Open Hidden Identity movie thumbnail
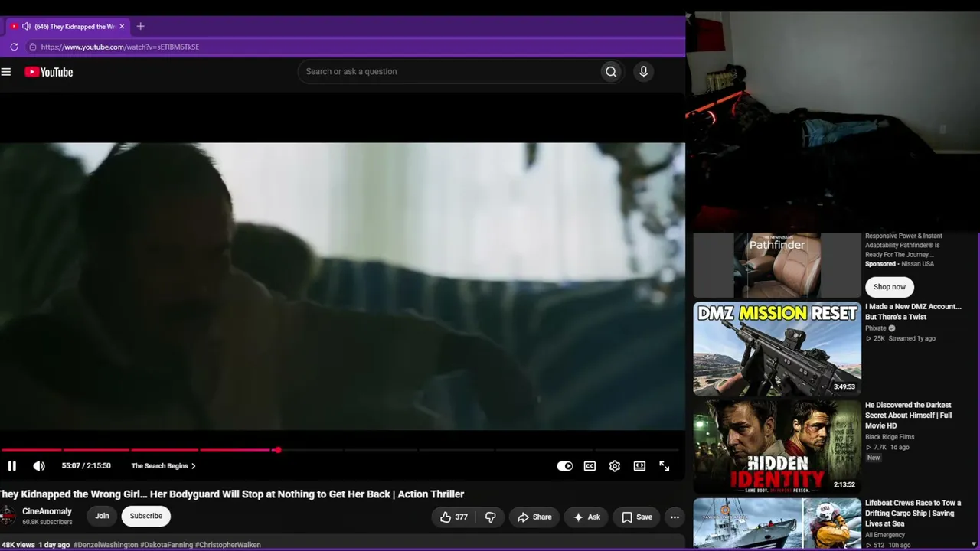The width and height of the screenshot is (980, 551). [x=777, y=446]
